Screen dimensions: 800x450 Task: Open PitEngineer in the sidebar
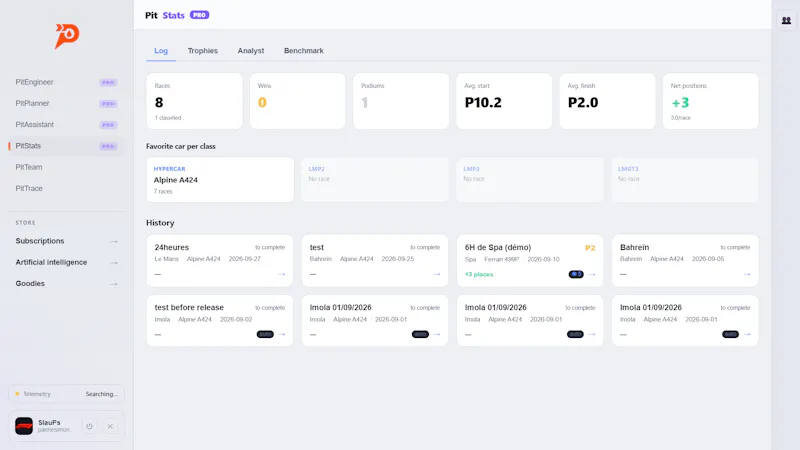pyautogui.click(x=66, y=82)
